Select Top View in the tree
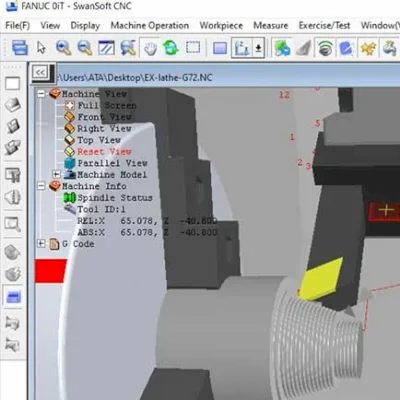The width and height of the screenshot is (400, 400). click(99, 140)
